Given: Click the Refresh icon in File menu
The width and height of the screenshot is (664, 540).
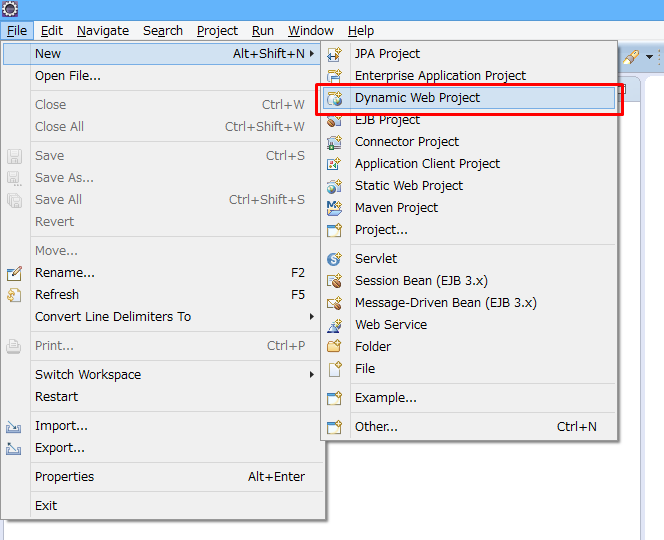Looking at the screenshot, I should tap(14, 295).
